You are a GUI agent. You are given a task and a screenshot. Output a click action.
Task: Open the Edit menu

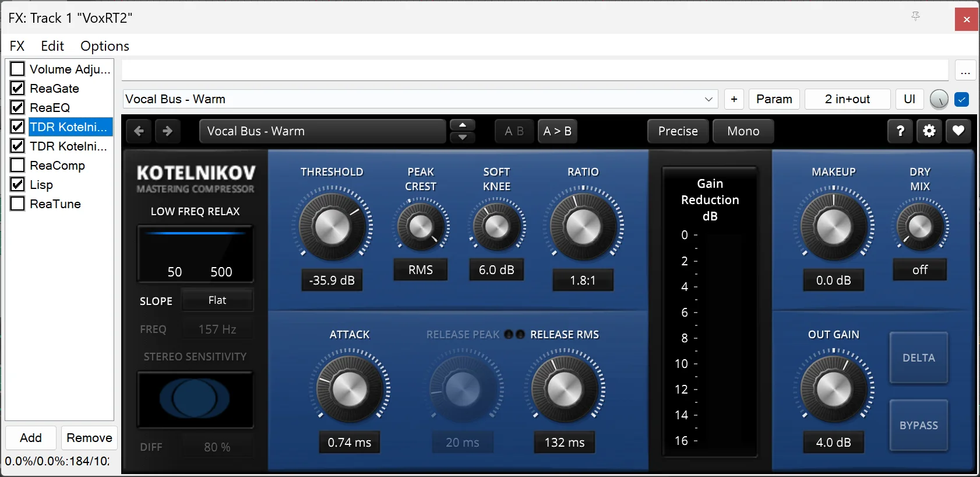52,46
